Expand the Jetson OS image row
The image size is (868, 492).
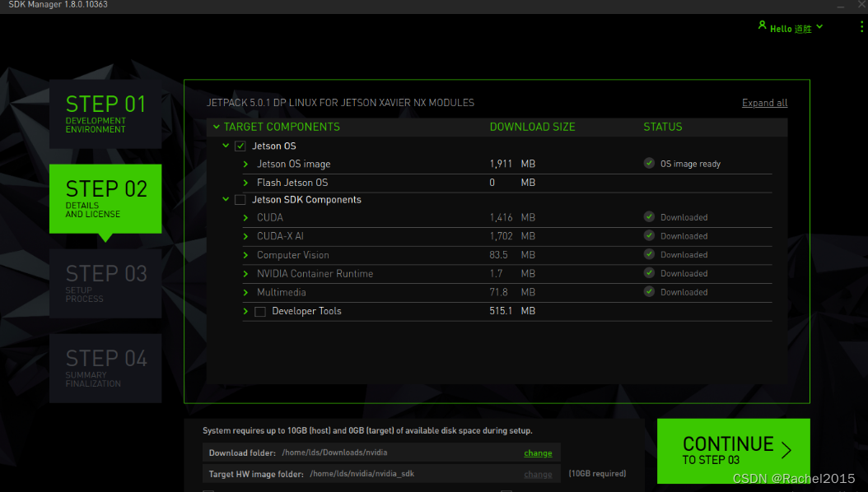click(x=245, y=165)
